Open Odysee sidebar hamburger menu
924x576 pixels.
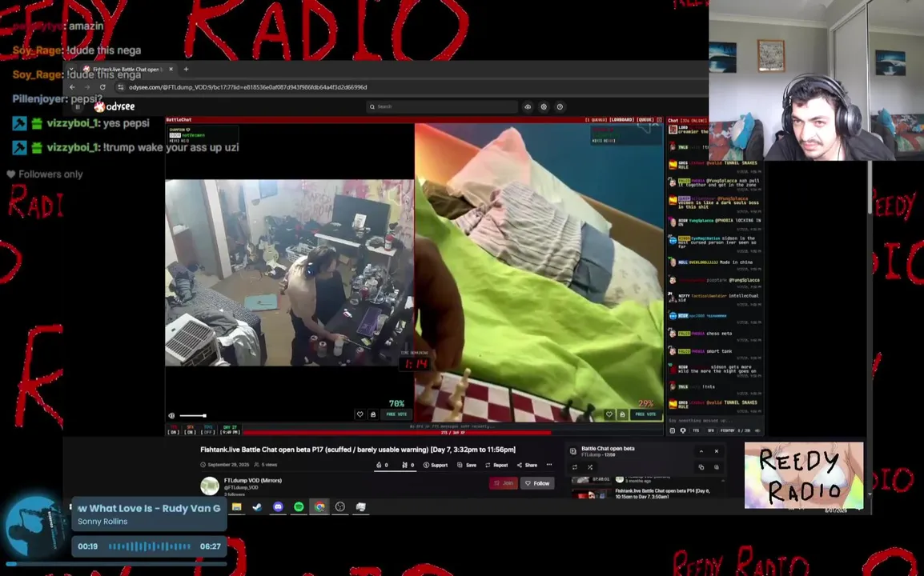pos(77,106)
